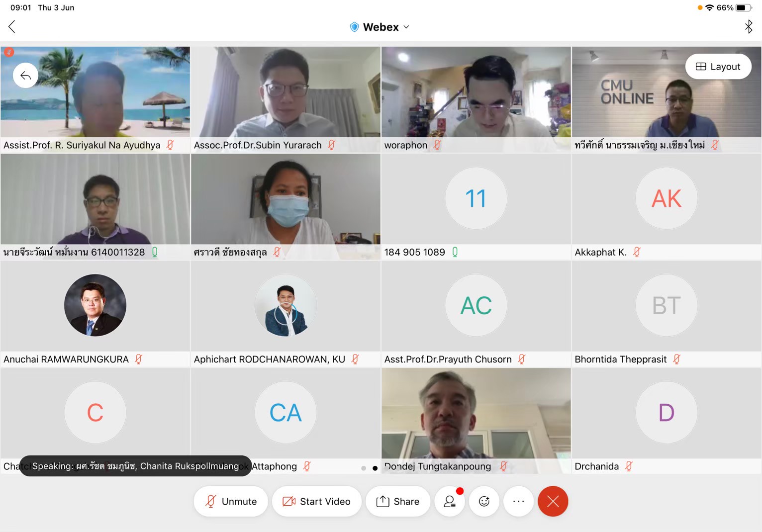Screen dimensions: 762x532
Task: Tap the Speaking notification banner
Action: click(135, 466)
